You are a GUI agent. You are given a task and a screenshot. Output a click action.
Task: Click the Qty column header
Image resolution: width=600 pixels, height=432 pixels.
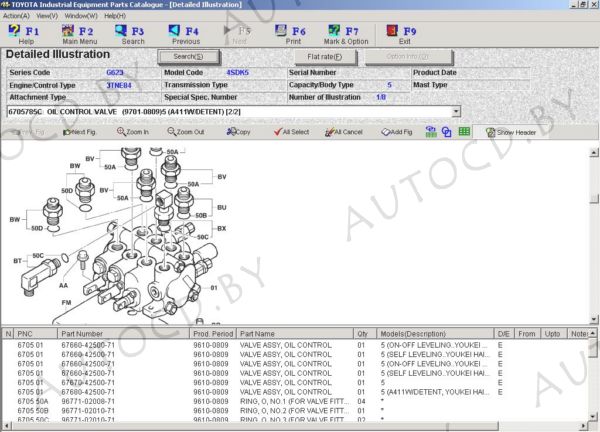[365, 334]
